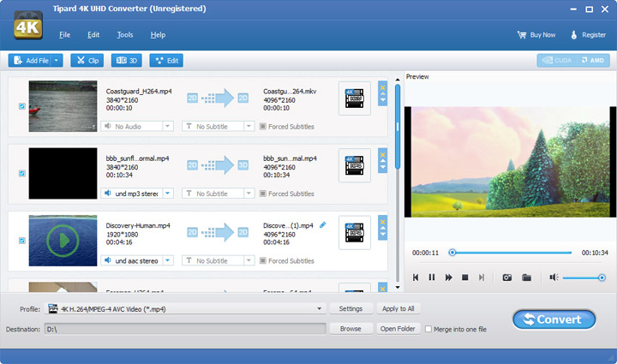The image size is (617, 364).
Task: Pause the preview playback
Action: [432, 277]
